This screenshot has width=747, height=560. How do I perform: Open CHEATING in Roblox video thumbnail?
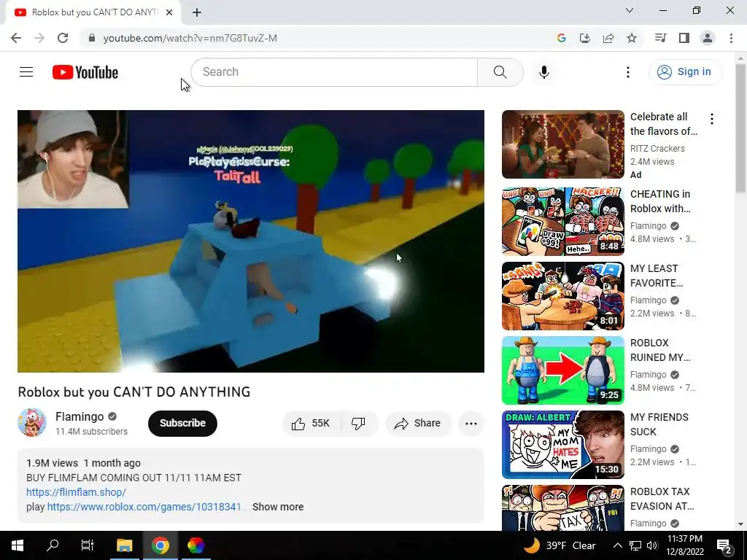pos(562,222)
